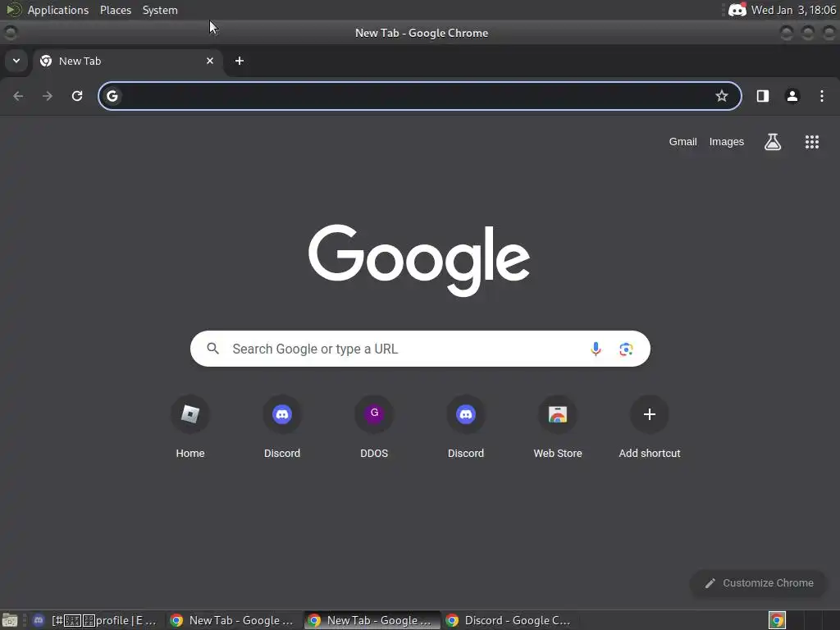Open the Chrome profile avatar icon
Screen dimensions: 840x630
coord(792,96)
